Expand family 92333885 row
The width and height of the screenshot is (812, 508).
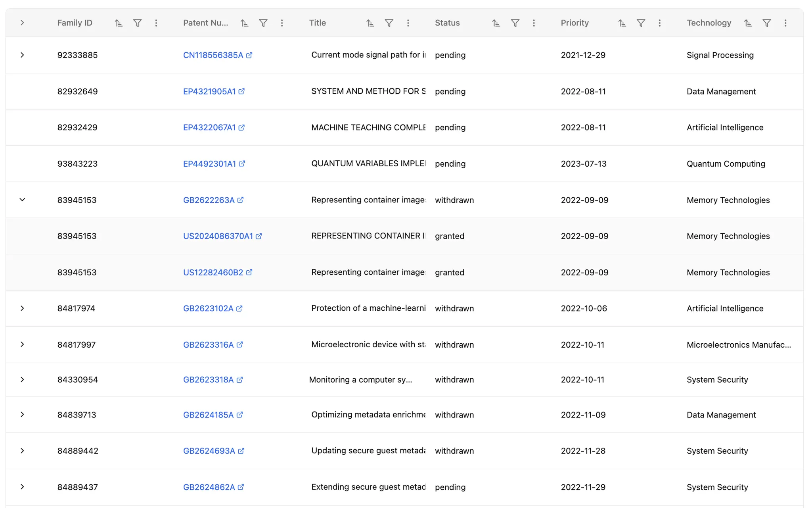22,55
